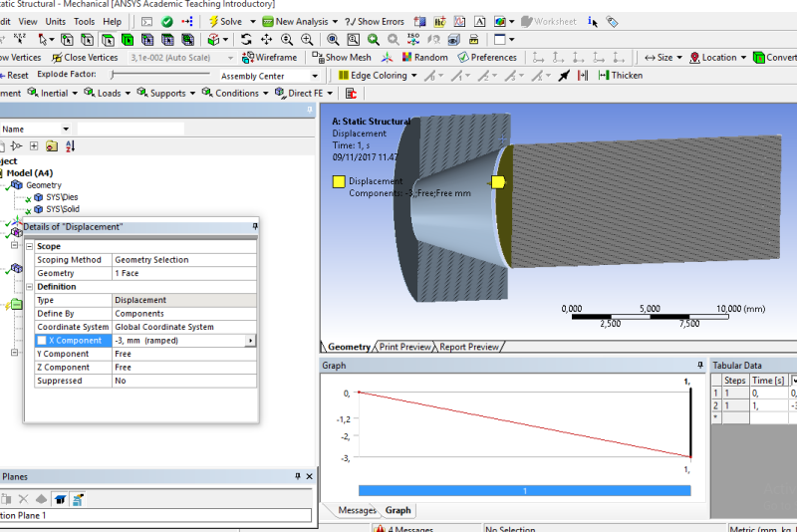797x532 pixels.
Task: Toggle the Thicken annotations option
Action: coord(620,76)
